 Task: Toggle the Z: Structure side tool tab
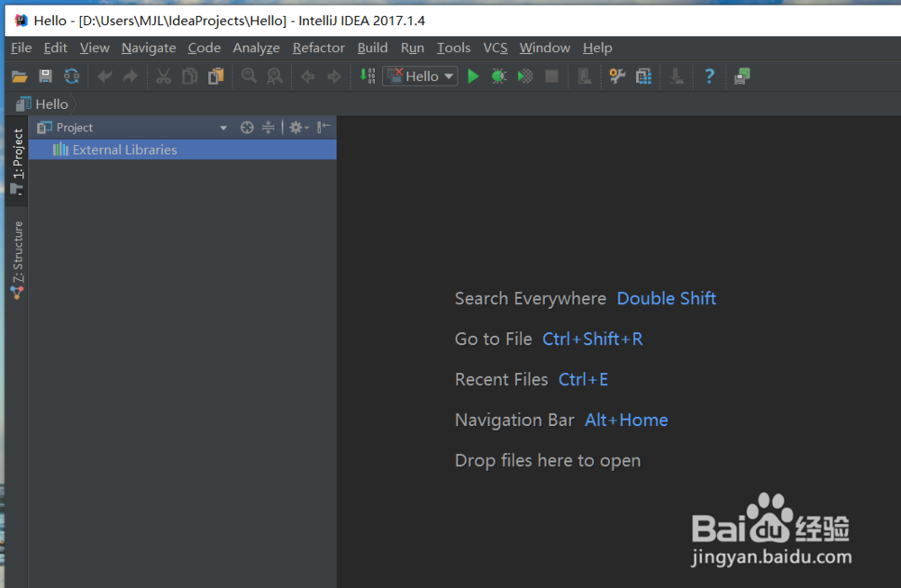tap(18, 261)
